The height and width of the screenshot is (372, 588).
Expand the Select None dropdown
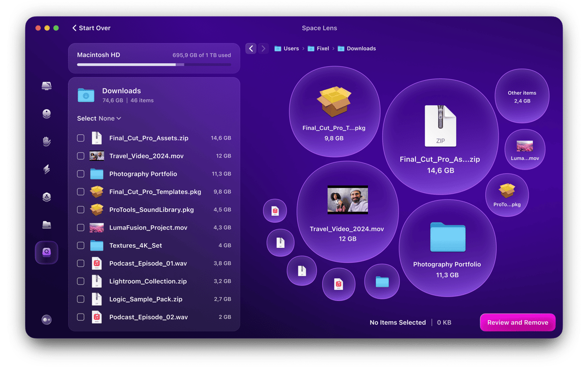pyautogui.click(x=99, y=118)
